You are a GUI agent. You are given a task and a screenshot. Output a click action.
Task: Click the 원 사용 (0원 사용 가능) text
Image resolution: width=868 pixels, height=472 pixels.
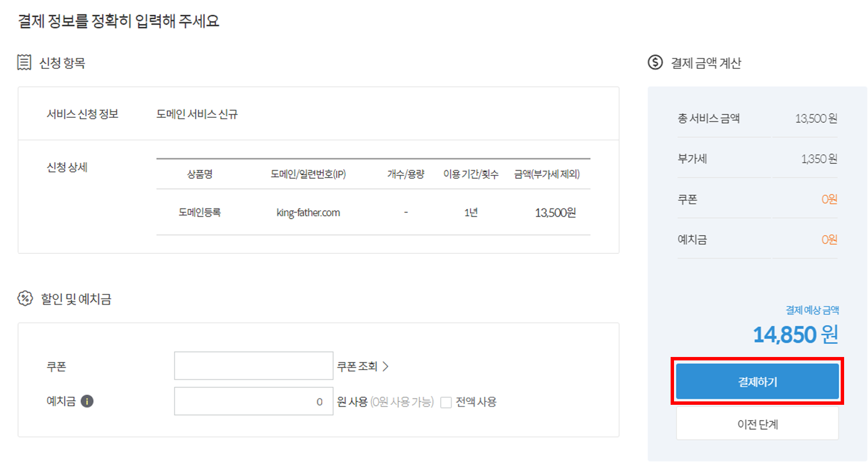pyautogui.click(x=385, y=402)
